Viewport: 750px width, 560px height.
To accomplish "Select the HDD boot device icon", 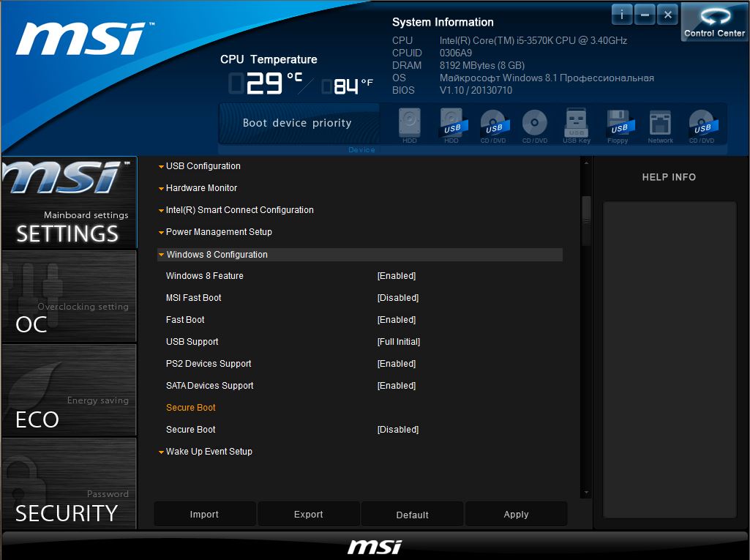I will click(410, 124).
